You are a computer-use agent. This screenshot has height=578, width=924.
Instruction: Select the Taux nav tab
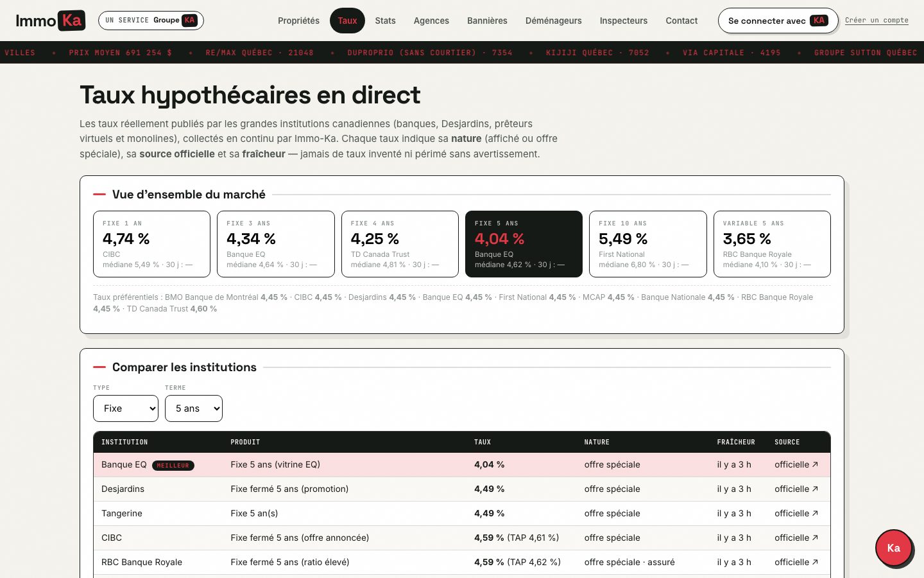click(x=347, y=21)
